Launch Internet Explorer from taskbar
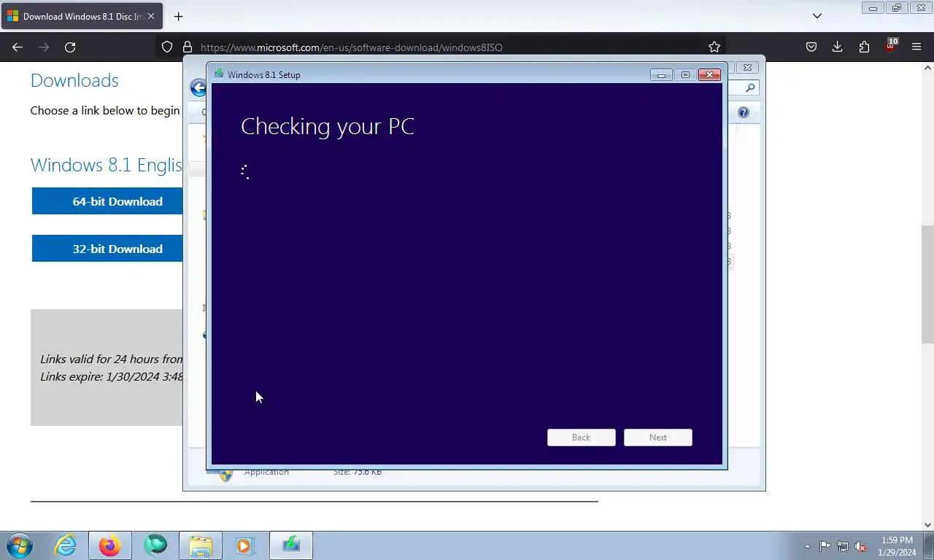This screenshot has width=934, height=560. coord(65,545)
